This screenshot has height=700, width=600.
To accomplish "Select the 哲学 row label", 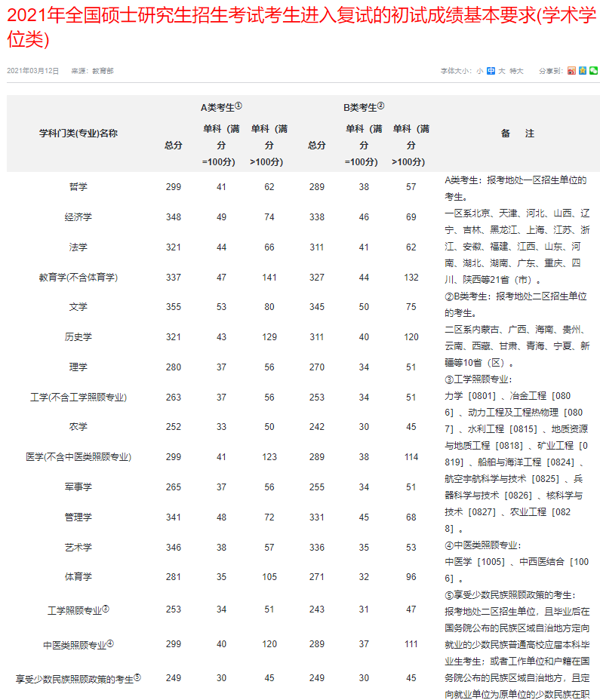I will tap(78, 187).
